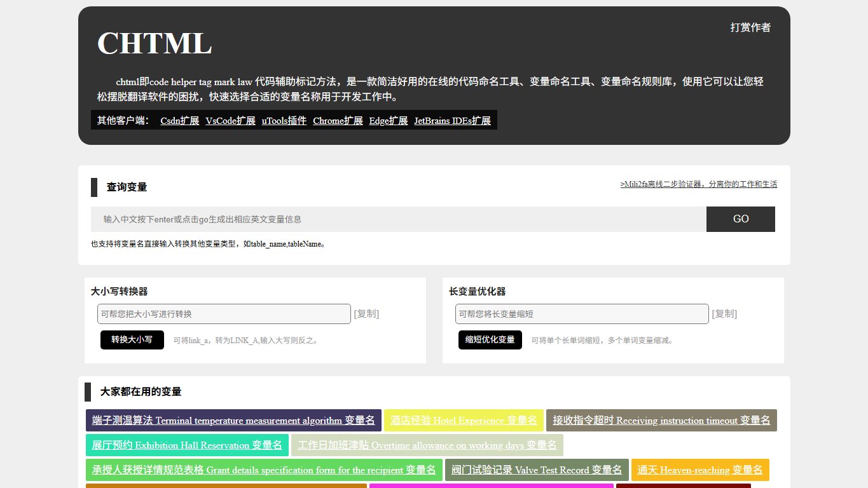The width and height of the screenshot is (868, 488).
Task: Click the GO search button
Action: point(741,219)
